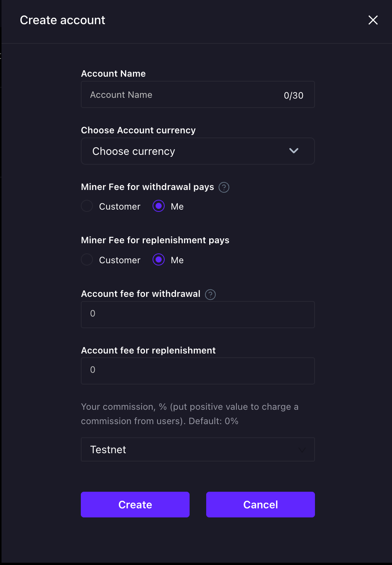The image size is (392, 565).
Task: Focus the Account Name text field
Action: click(181, 95)
